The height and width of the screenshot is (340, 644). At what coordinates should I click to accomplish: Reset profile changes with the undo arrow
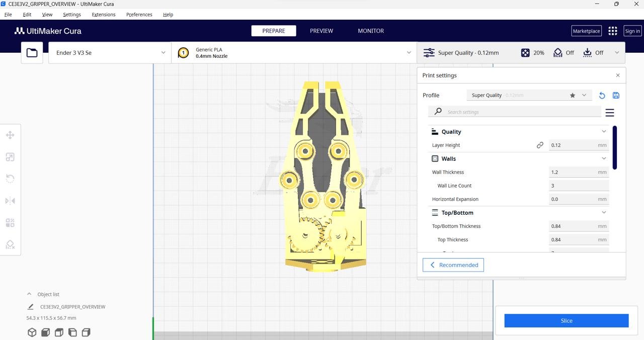pyautogui.click(x=602, y=95)
